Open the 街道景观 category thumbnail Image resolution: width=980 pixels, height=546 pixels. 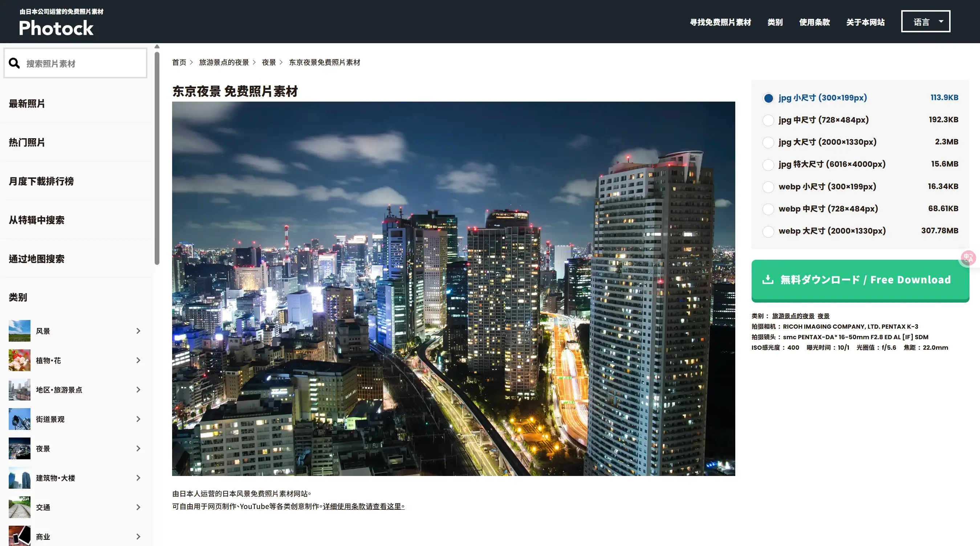coord(19,419)
